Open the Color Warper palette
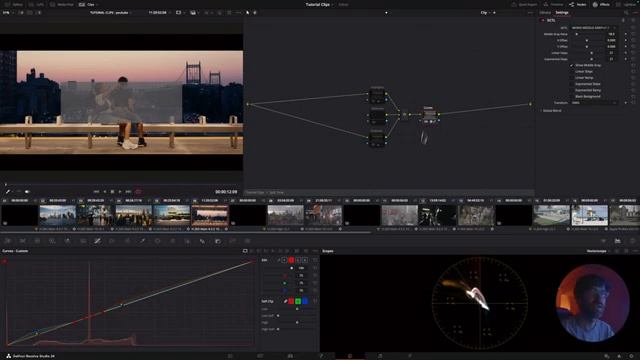The width and height of the screenshot is (640, 360). coord(112,241)
